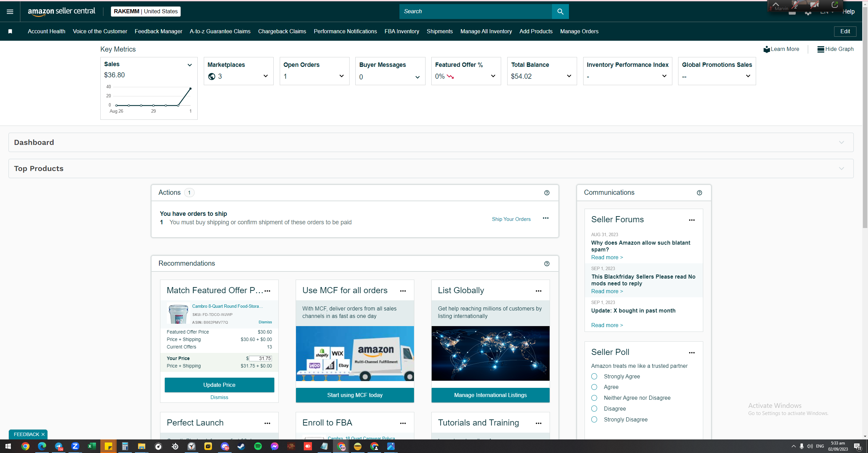Open Spotify from the taskbar
The width and height of the screenshot is (868, 453).
(258, 446)
